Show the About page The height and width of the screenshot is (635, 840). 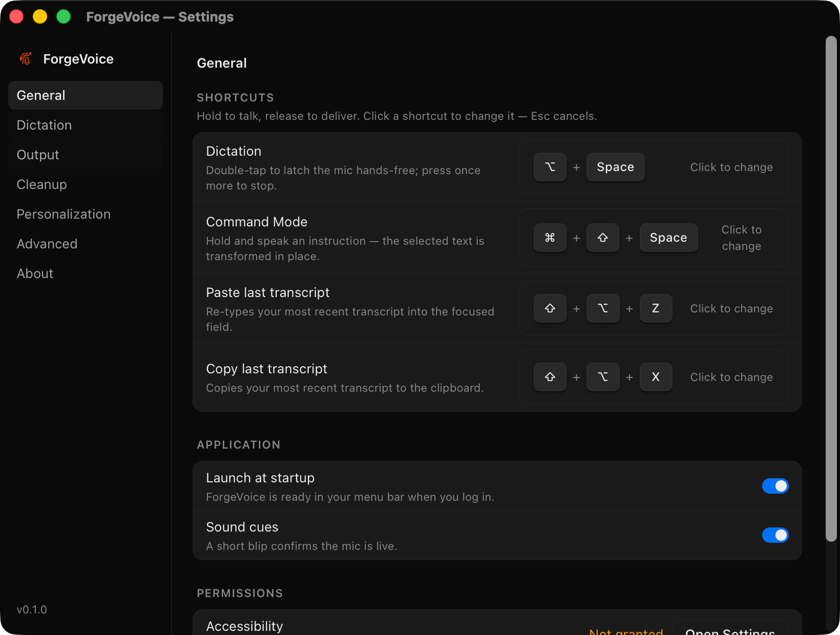point(86,273)
